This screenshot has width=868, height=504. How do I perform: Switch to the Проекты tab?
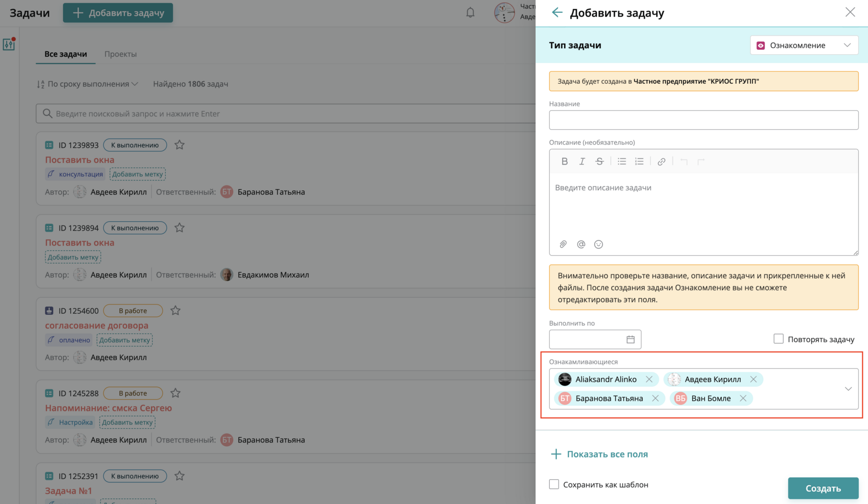tap(120, 54)
